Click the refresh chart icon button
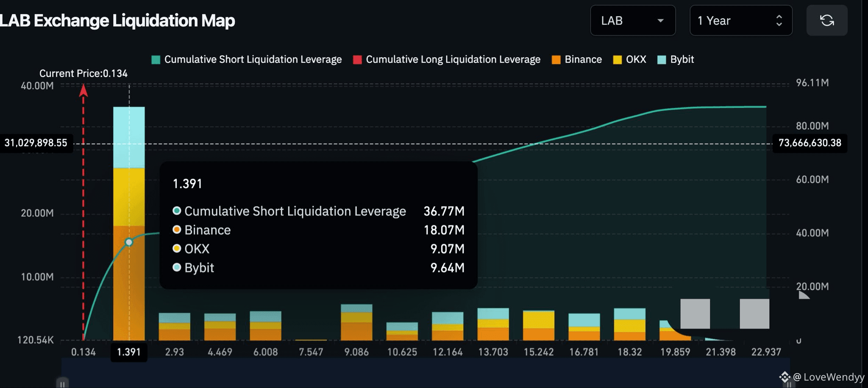868x388 pixels. coord(827,20)
